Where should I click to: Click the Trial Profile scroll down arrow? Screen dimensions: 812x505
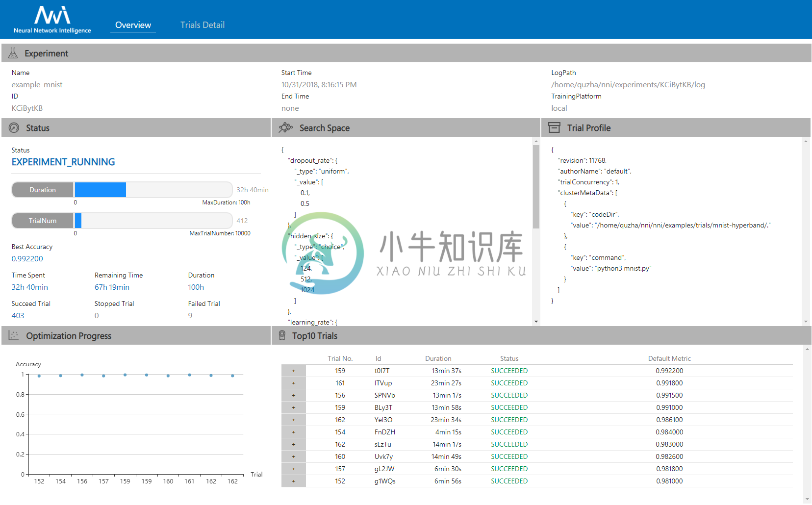pos(806,322)
